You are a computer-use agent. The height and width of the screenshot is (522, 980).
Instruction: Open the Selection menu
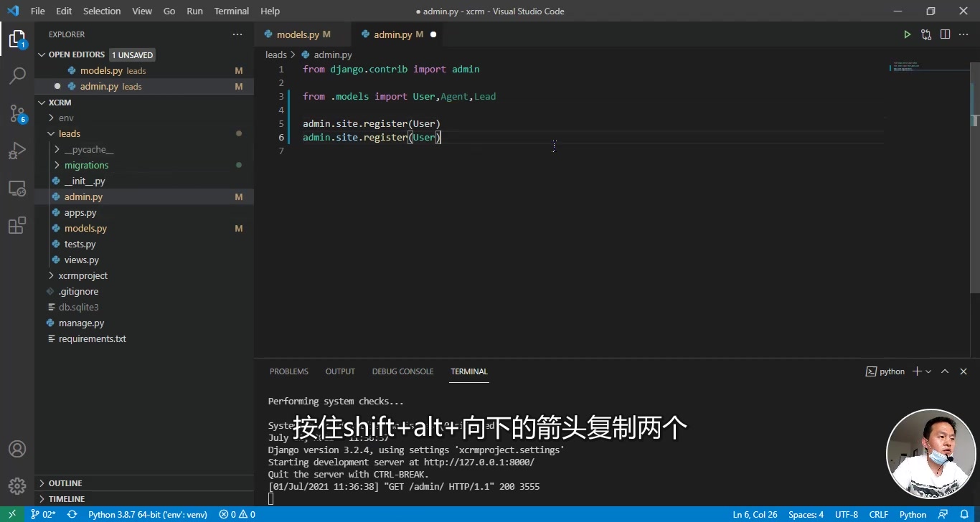(x=102, y=11)
